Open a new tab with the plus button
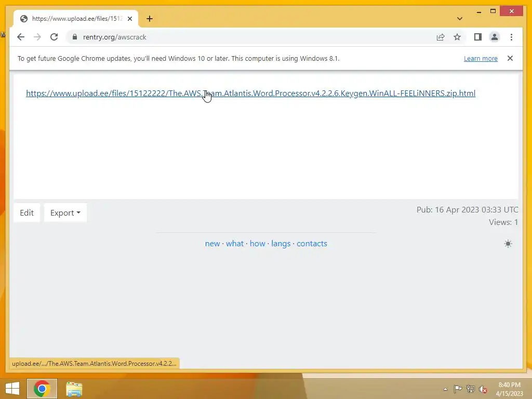The height and width of the screenshot is (399, 532). pos(150,19)
